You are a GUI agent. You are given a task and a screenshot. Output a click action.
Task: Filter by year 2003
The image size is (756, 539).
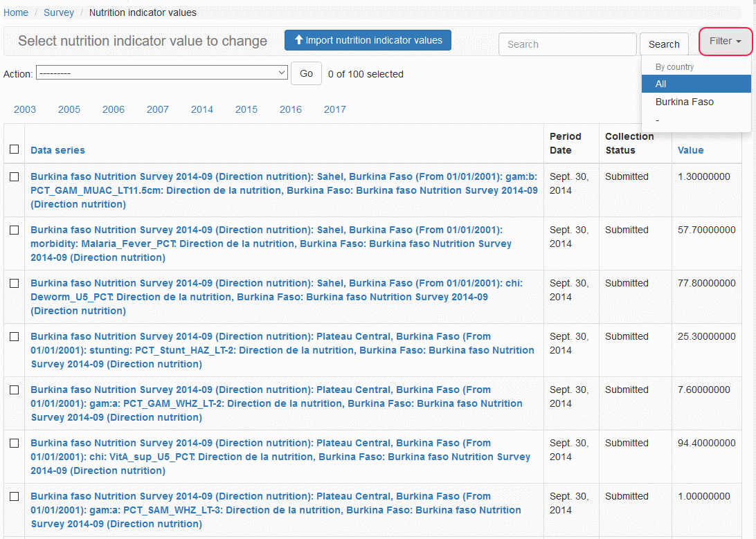coord(25,109)
